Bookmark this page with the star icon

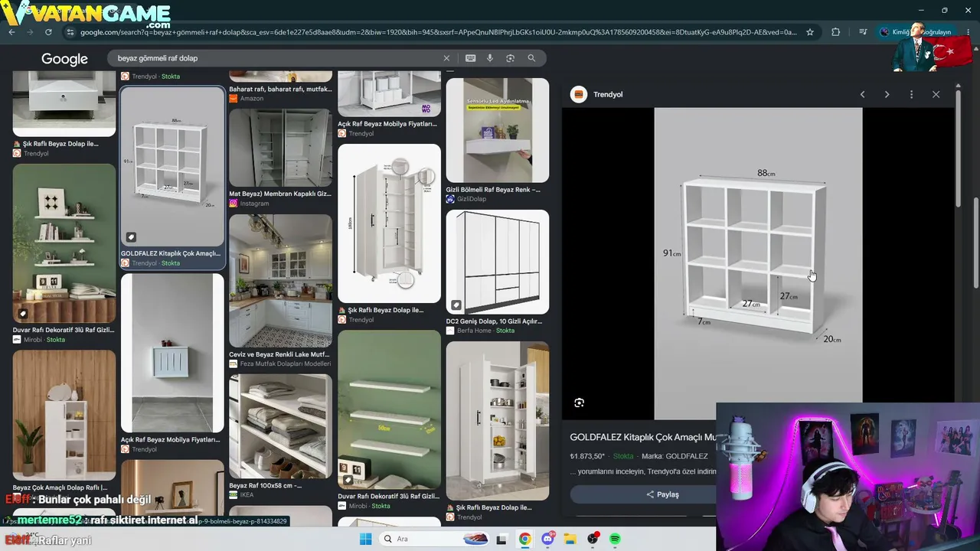coord(810,32)
